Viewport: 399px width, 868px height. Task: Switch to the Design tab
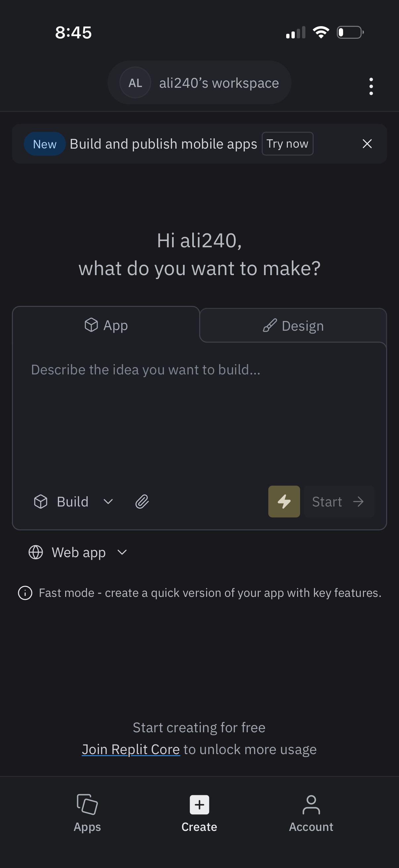(x=292, y=325)
